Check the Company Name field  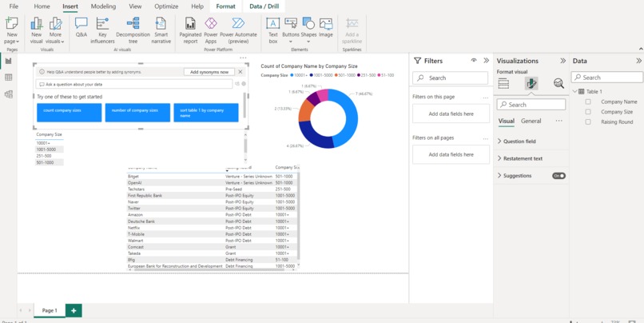(588, 102)
